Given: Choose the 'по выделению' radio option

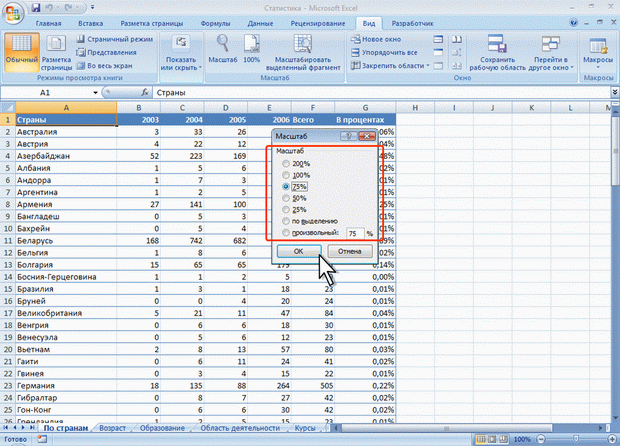Looking at the screenshot, I should coord(287,221).
